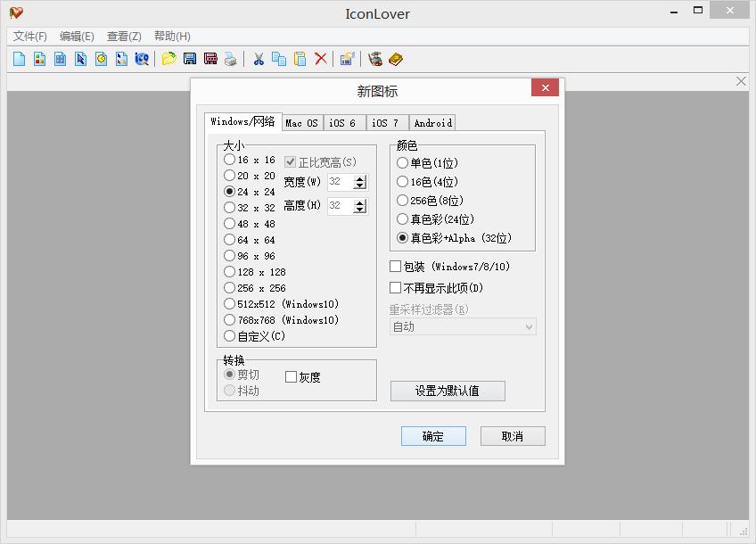The height and width of the screenshot is (544, 756).
Task: Click the Cut scissors icon
Action: coord(259,59)
